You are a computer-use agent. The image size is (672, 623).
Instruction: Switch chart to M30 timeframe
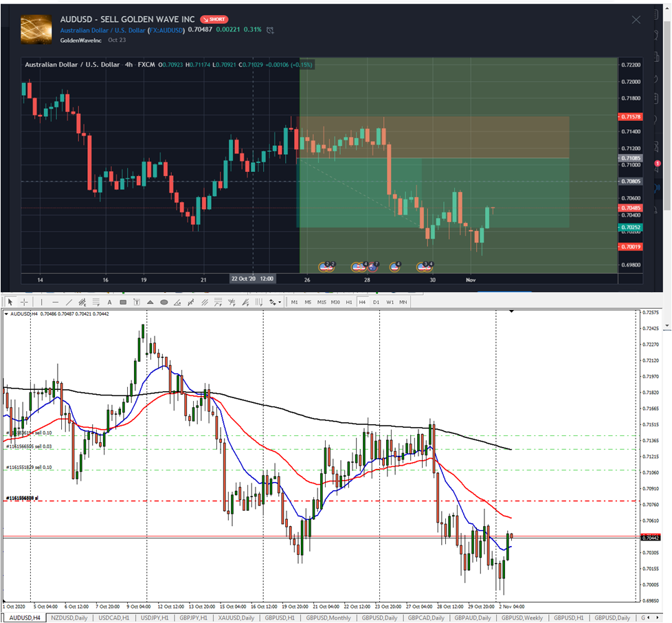[335, 302]
